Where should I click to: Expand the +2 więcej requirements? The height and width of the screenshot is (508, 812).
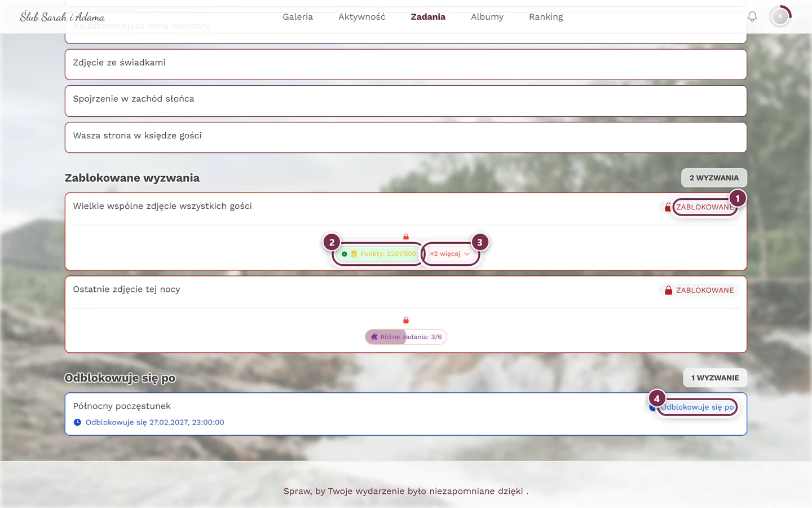tap(450, 254)
